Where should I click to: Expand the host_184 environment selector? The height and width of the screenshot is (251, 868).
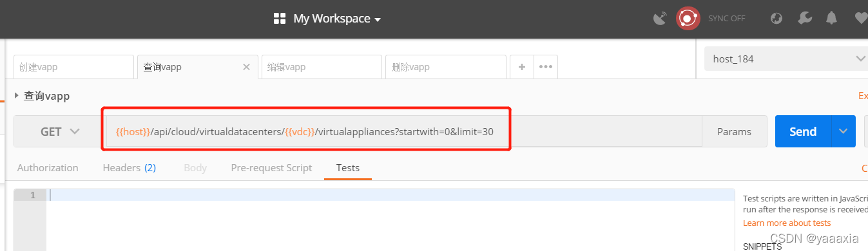click(786, 59)
